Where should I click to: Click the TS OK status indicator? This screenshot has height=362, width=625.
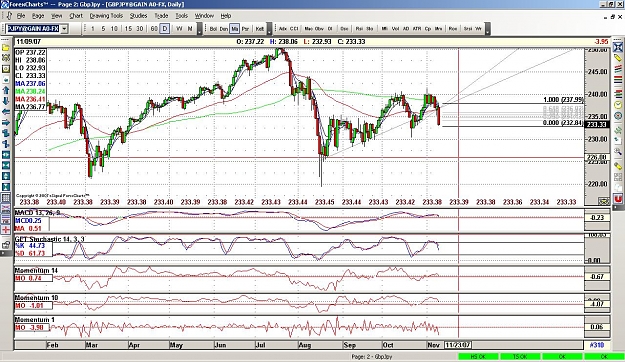pos(520,357)
